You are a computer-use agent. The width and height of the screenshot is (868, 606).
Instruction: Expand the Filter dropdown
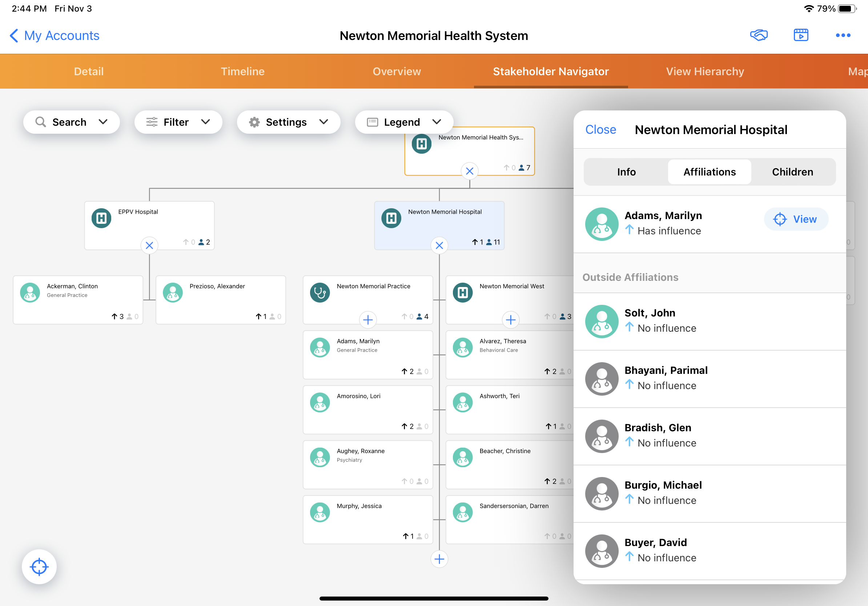point(178,122)
